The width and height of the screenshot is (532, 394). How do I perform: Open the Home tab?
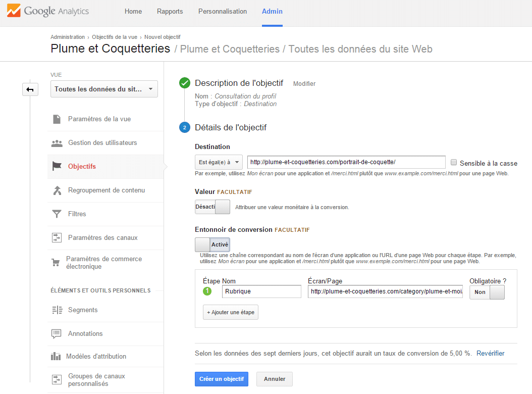(x=133, y=12)
